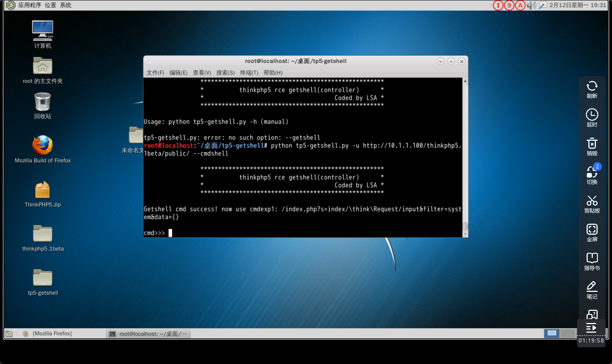Click the 销毁 destroy trash icon
The image size is (612, 364).
coord(592,144)
